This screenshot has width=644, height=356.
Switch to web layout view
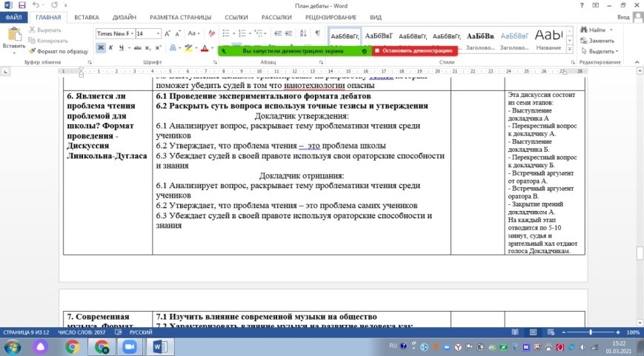[551, 332]
